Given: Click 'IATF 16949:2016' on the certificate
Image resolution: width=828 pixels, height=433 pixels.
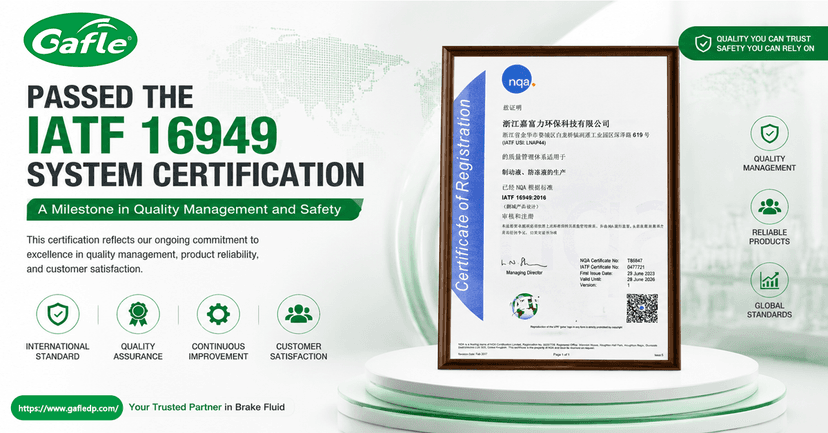Looking at the screenshot, I should 524,197.
